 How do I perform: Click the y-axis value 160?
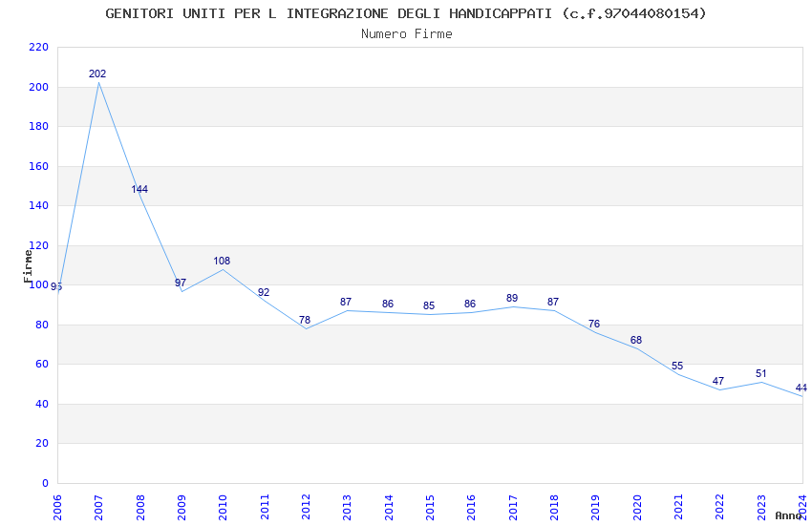coord(39,166)
